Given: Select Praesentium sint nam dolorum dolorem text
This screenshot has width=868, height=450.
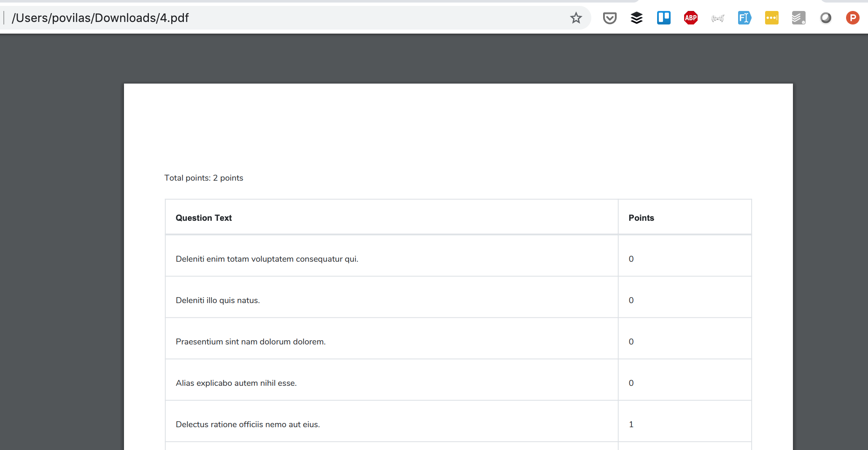Looking at the screenshot, I should [251, 342].
